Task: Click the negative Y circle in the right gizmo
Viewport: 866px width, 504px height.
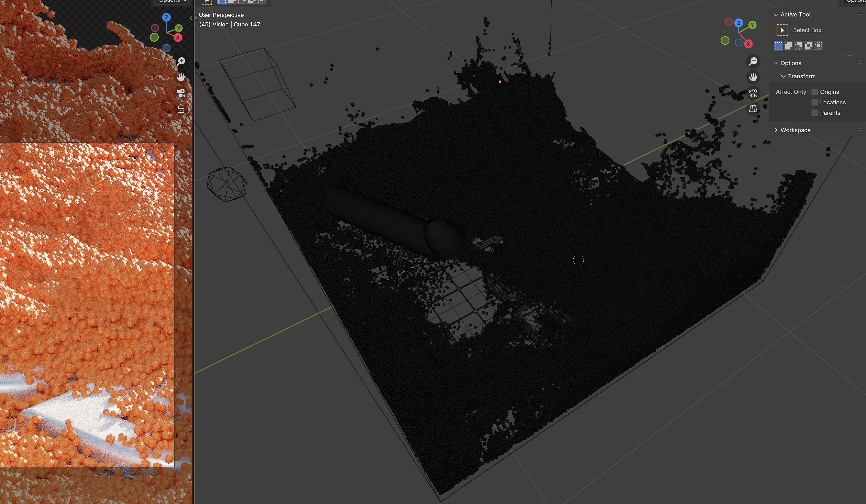Action: coord(725,41)
